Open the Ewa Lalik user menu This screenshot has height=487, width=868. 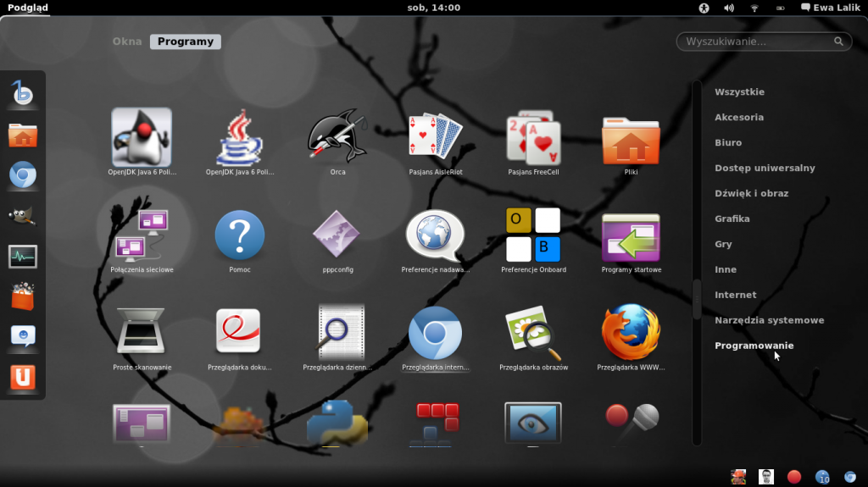831,8
